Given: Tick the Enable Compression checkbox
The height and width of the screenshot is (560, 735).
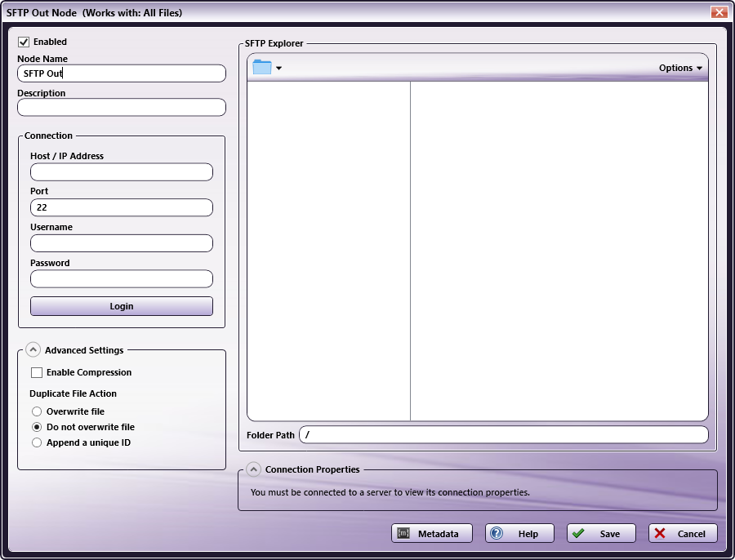Looking at the screenshot, I should click(x=37, y=372).
